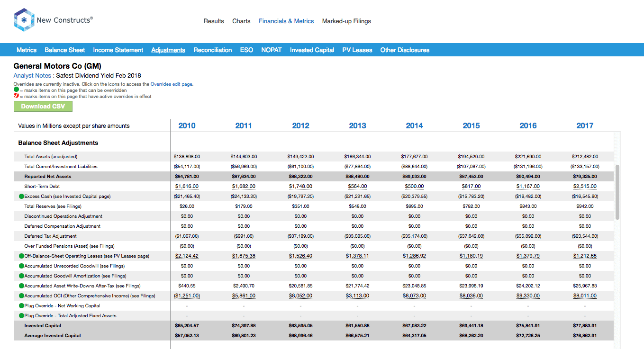Image resolution: width=644 pixels, height=349 pixels.
Task: Select override icon for Plug Override Net Working Capital
Action: click(x=21, y=305)
